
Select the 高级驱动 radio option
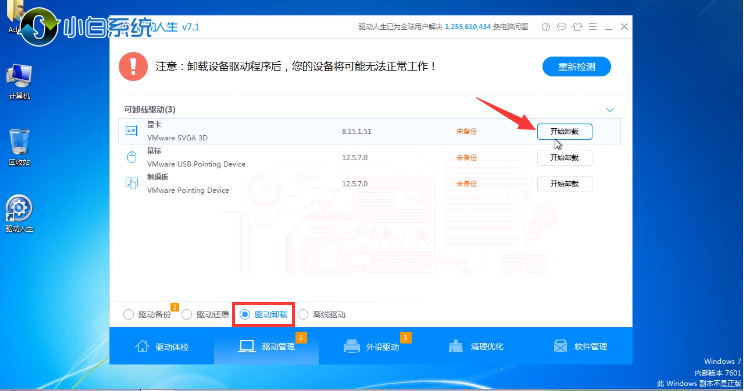coord(303,315)
